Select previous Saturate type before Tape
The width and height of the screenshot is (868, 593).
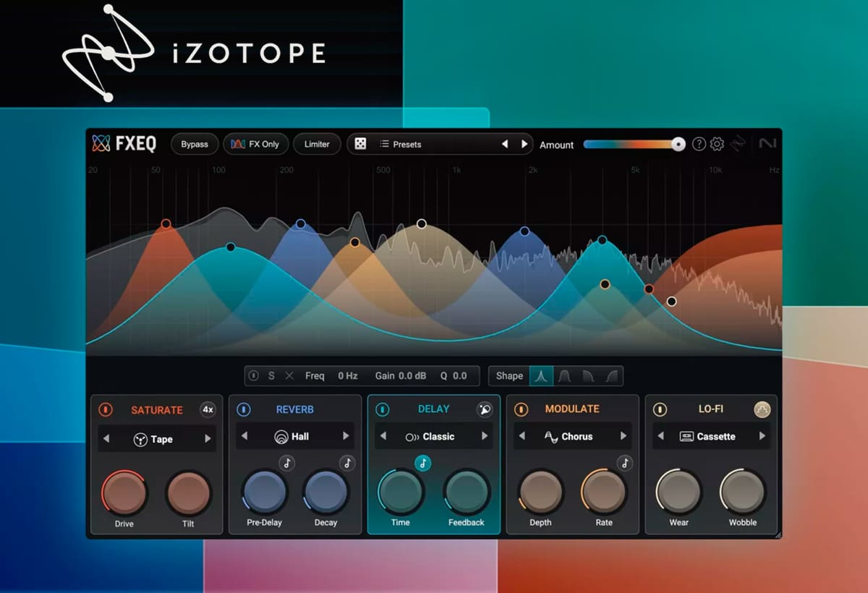106,439
